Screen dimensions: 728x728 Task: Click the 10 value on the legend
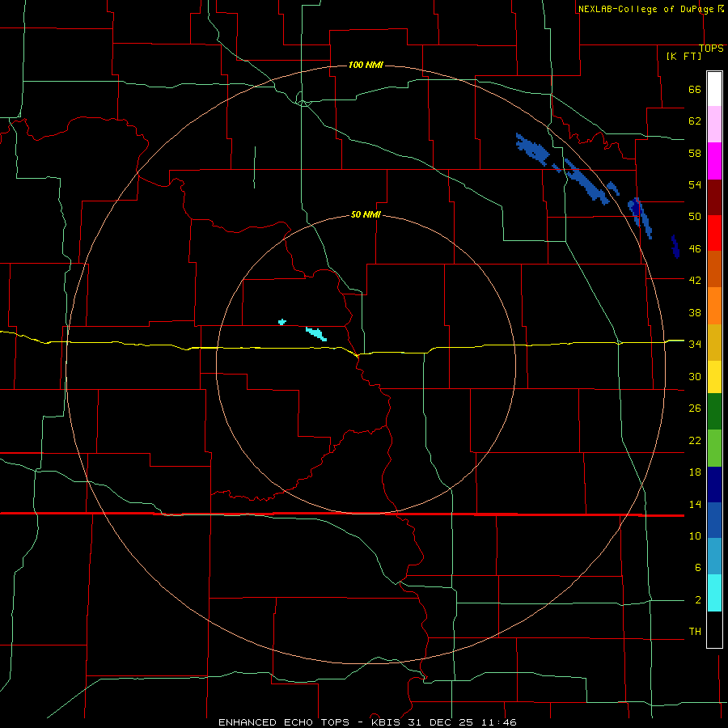tap(695, 535)
